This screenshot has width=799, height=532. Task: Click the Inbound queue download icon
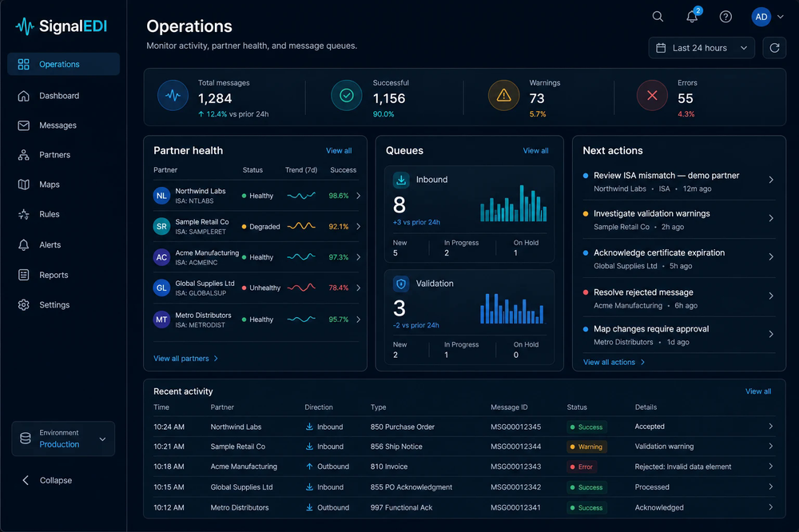(x=401, y=180)
